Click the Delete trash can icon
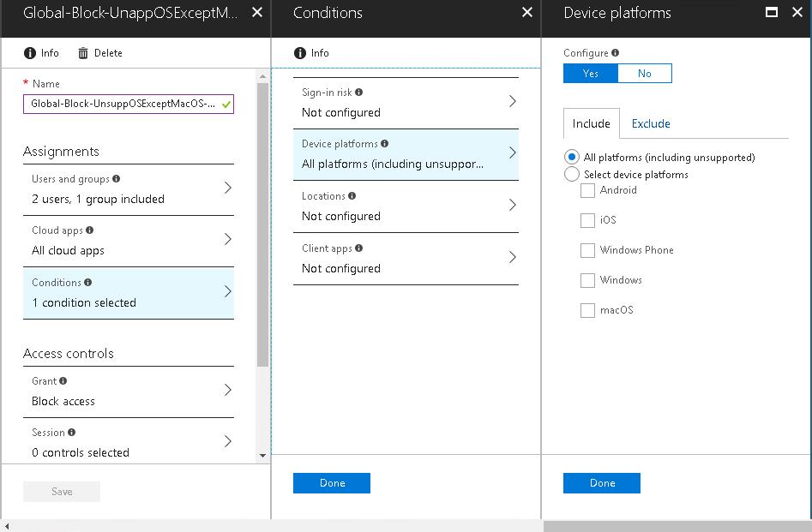 [83, 53]
